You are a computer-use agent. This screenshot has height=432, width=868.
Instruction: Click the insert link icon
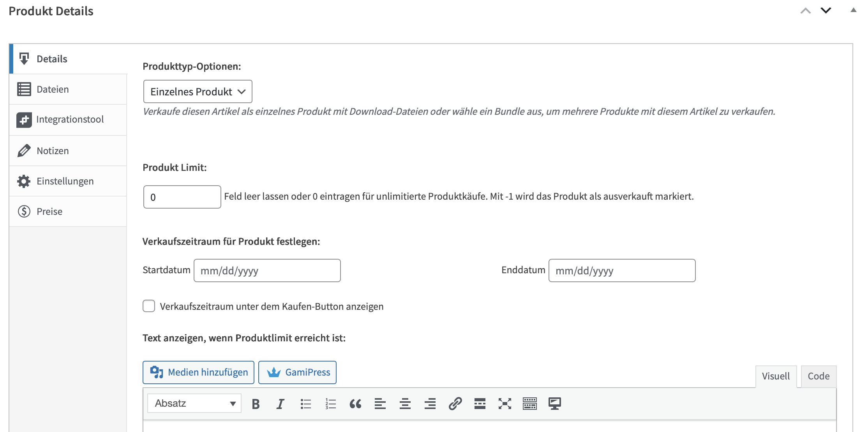(x=455, y=404)
